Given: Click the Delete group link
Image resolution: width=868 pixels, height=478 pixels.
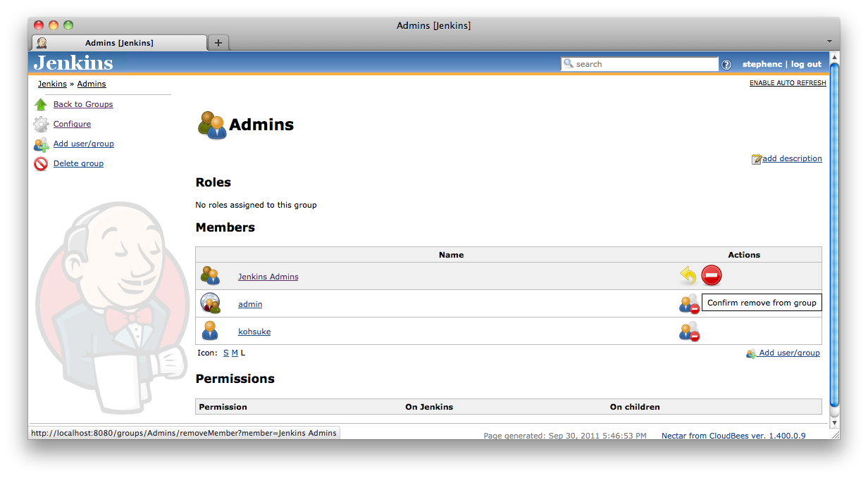Looking at the screenshot, I should pos(78,163).
